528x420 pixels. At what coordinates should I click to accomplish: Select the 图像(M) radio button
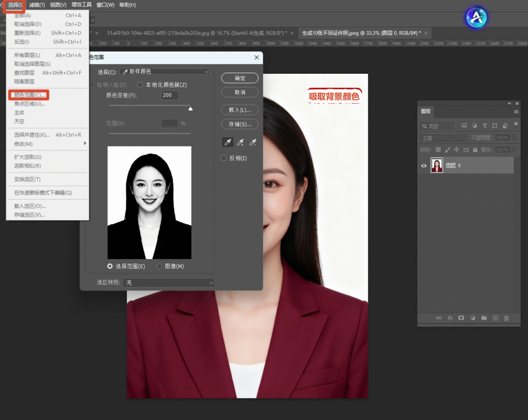click(x=159, y=266)
